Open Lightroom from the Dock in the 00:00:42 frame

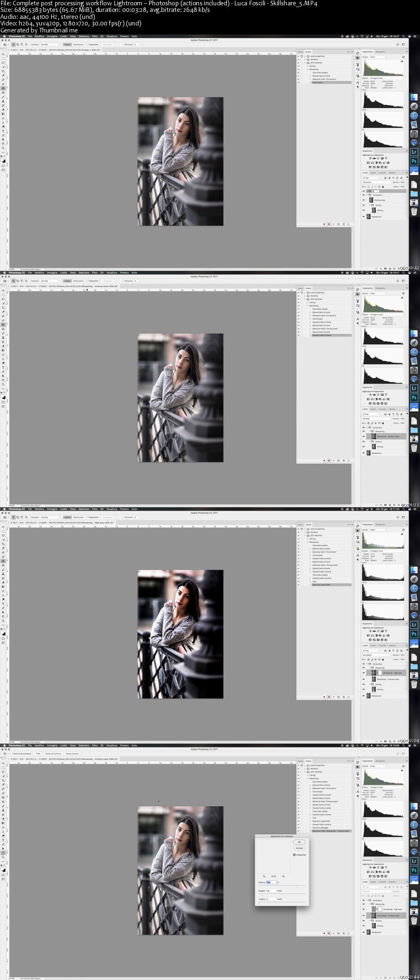point(414,152)
